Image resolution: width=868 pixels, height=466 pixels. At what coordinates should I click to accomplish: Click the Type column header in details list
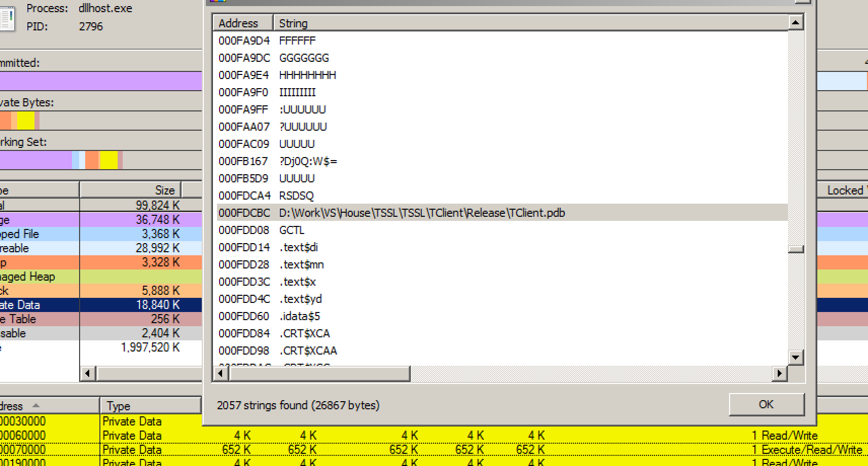151,406
